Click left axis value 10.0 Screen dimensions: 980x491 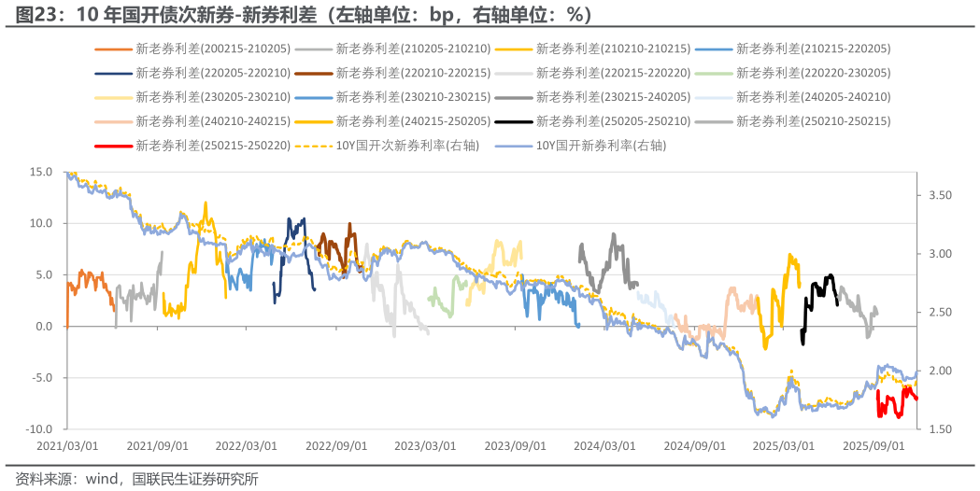click(41, 223)
